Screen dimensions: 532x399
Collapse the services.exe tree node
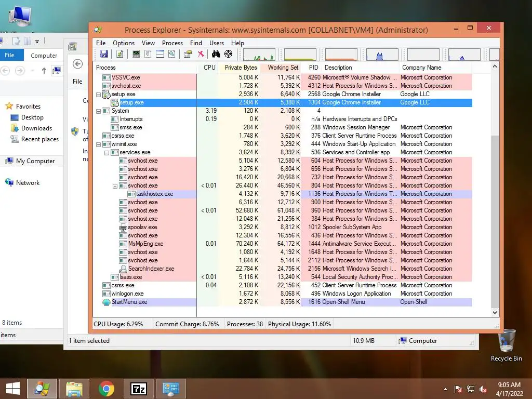click(107, 153)
